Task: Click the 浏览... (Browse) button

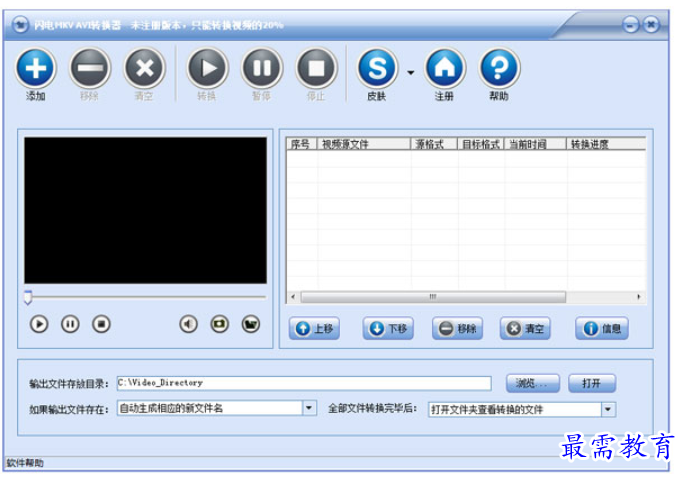Action: click(x=533, y=383)
